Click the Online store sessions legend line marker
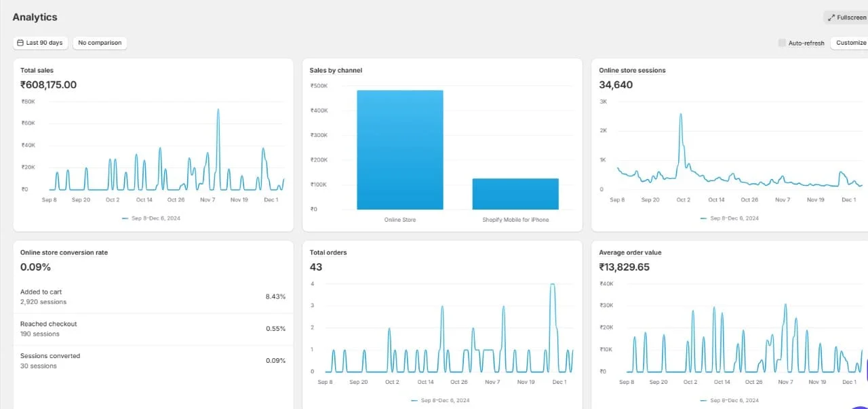Viewport: 868px width, 409px height. click(703, 218)
